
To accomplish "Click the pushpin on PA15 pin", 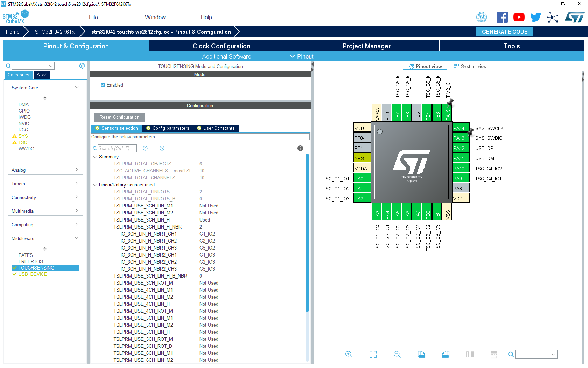I will pyautogui.click(x=450, y=102).
